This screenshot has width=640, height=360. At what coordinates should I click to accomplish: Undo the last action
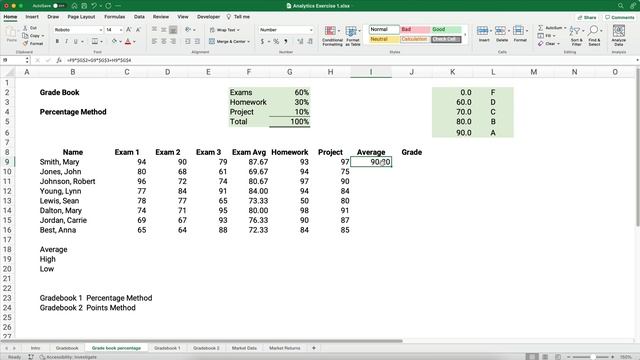tap(94, 6)
